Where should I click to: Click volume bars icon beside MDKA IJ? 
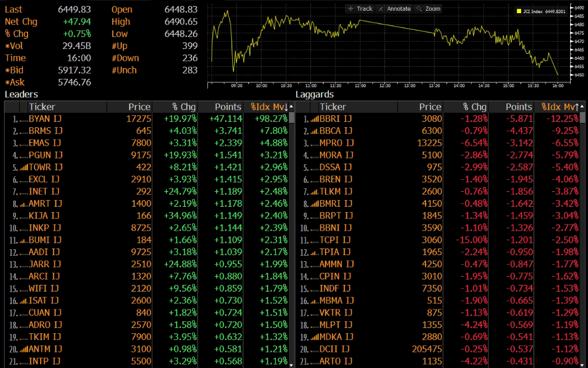tap(314, 338)
